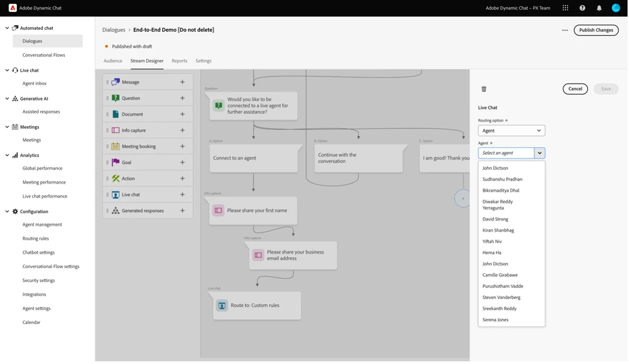Image resolution: width=629 pixels, height=364 pixels.
Task: Select the Connect to an agent card
Action: tap(254, 158)
